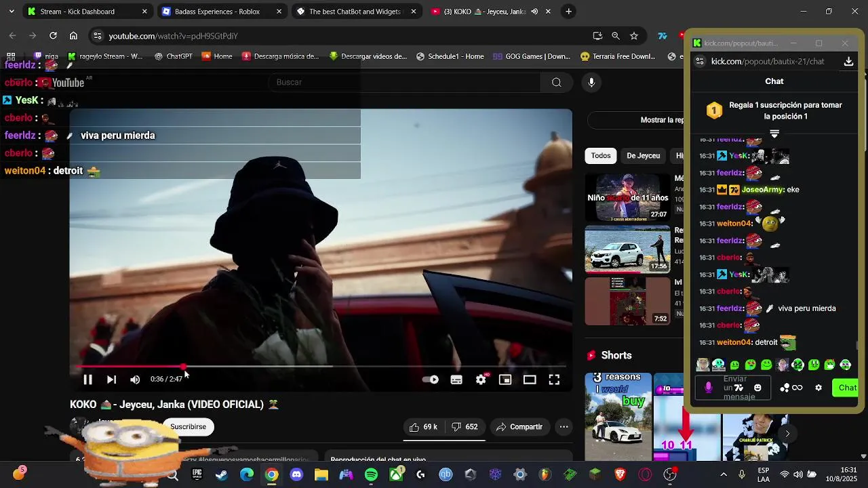Make the video fullscreen
The height and width of the screenshot is (488, 868).
(554, 380)
